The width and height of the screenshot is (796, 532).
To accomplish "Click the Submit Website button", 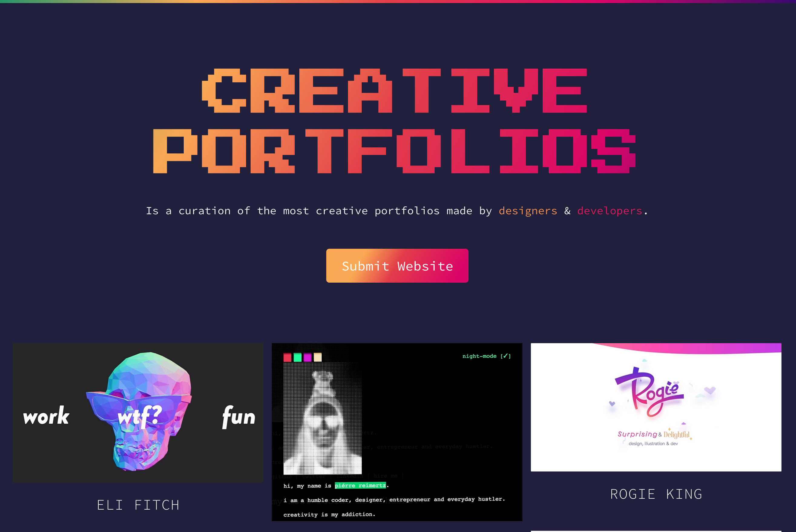I will click(397, 266).
